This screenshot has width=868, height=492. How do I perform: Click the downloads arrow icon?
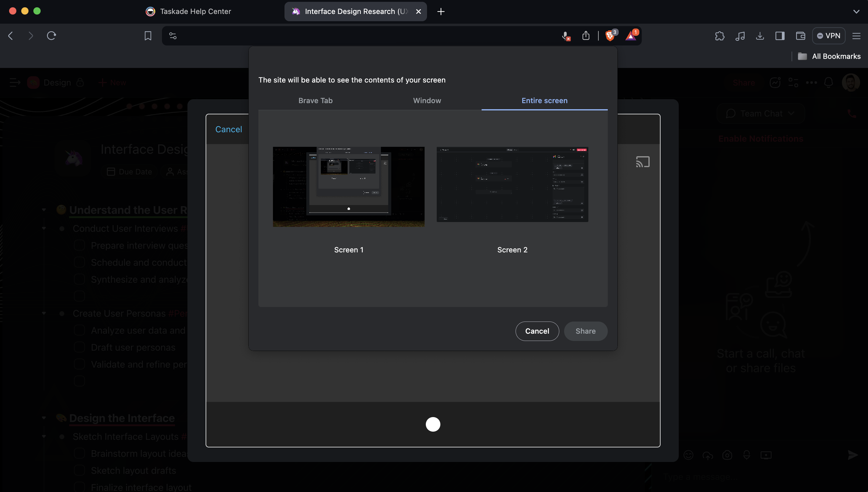[760, 36]
